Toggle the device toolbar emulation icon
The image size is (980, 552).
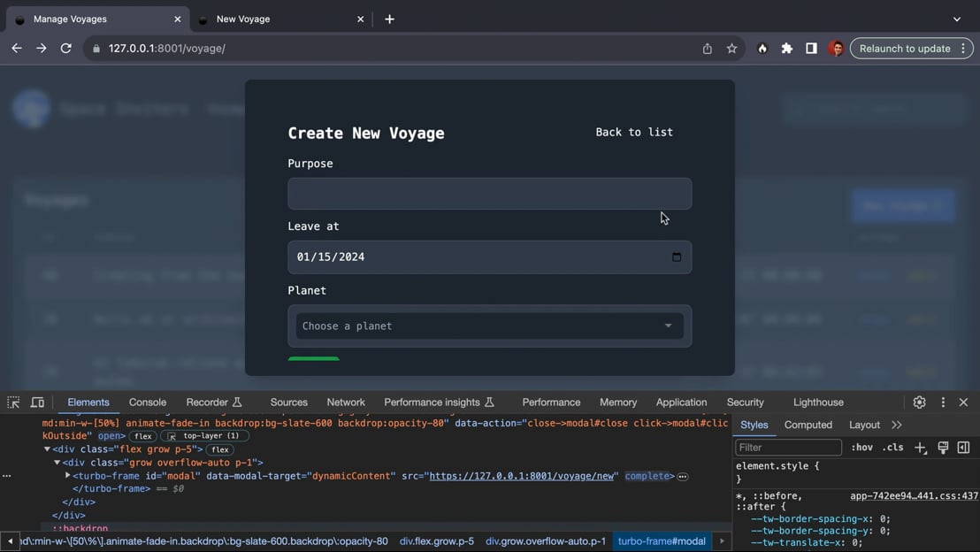click(x=37, y=402)
